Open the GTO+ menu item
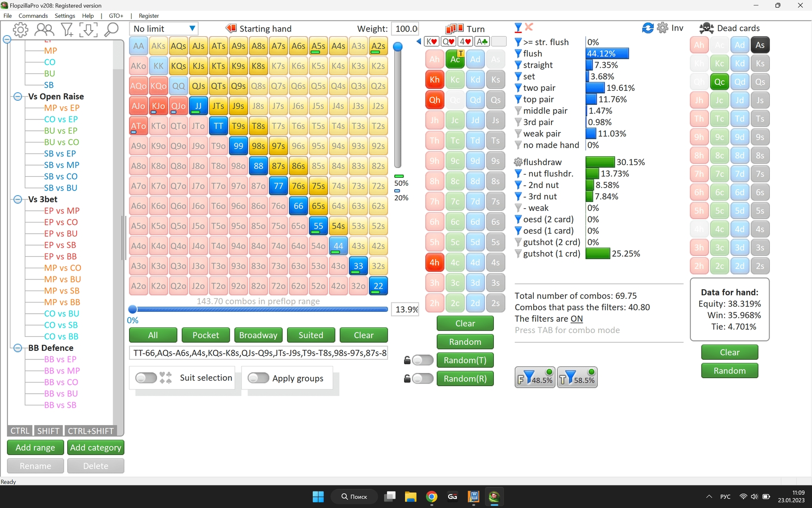 [x=116, y=16]
